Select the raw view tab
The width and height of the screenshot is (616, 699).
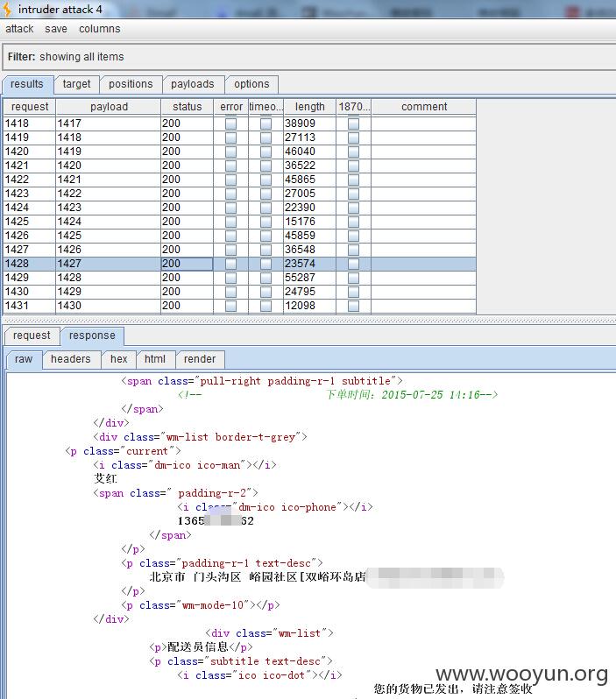tap(24, 359)
